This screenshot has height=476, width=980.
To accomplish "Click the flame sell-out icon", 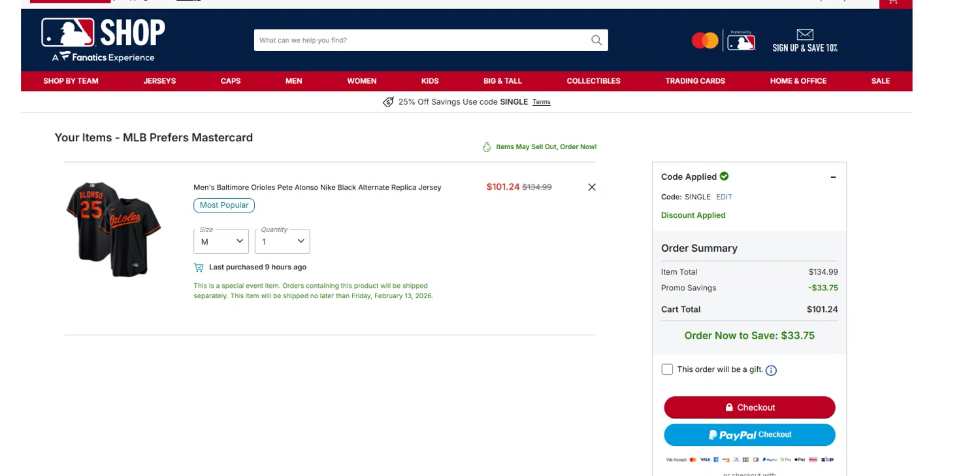I will tap(487, 147).
